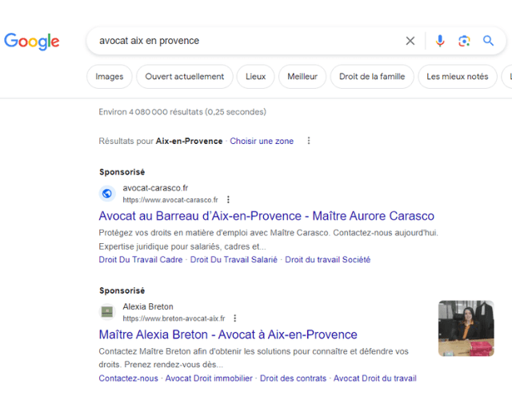Click the URL https://www.breton-avocat-aix.fr
Viewport: 512px width, 420px height.
(x=174, y=318)
